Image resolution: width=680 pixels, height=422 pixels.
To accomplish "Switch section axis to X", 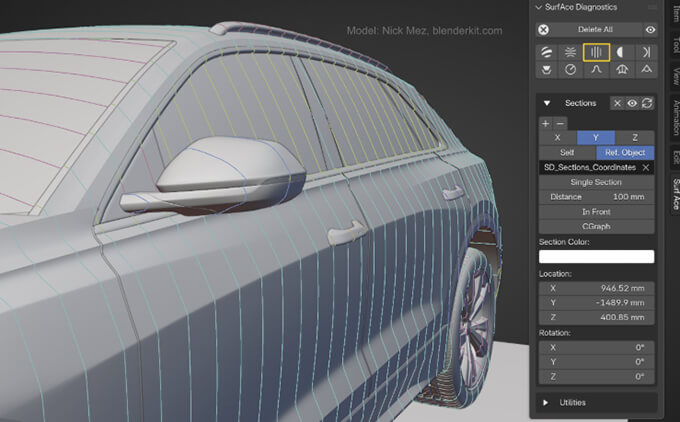I will (x=557, y=137).
